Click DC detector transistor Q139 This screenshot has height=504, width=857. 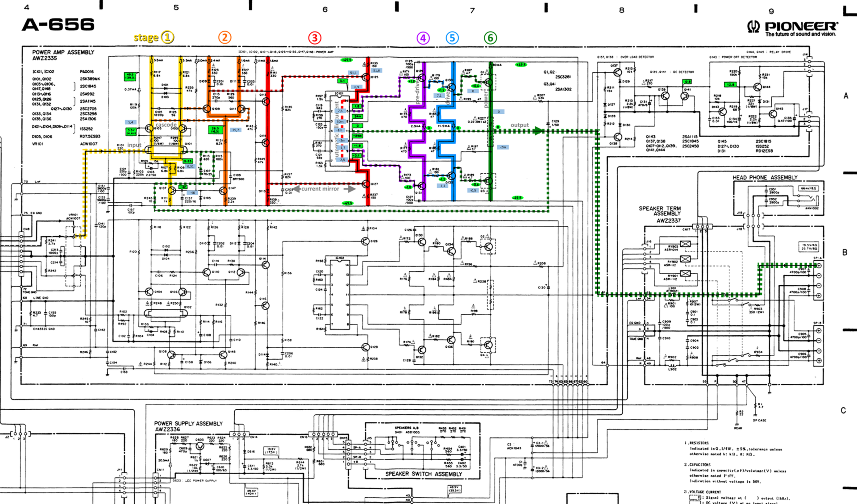point(665,96)
